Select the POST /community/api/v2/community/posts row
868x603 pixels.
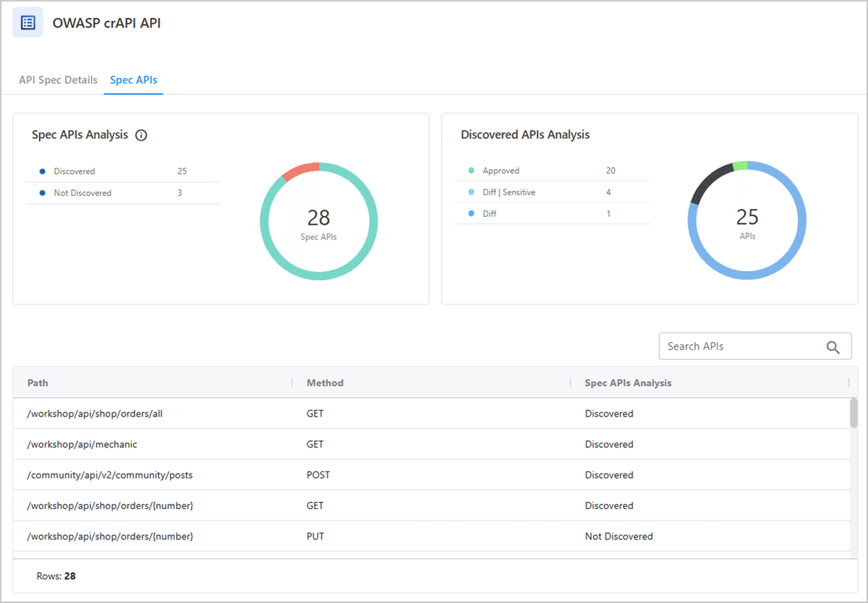[110, 475]
